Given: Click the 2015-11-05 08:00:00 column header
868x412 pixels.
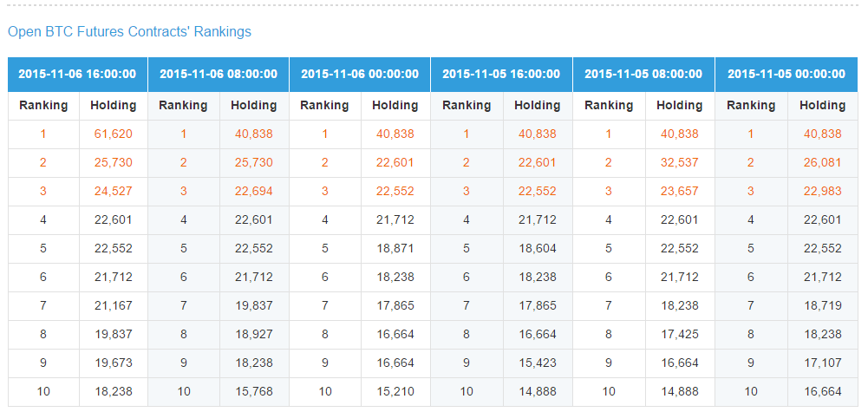Looking at the screenshot, I should point(643,75).
